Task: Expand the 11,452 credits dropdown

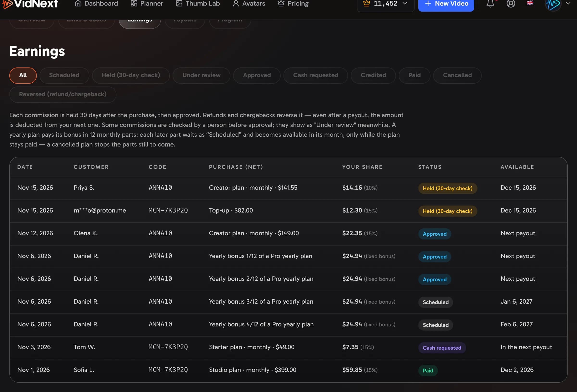Action: click(386, 4)
